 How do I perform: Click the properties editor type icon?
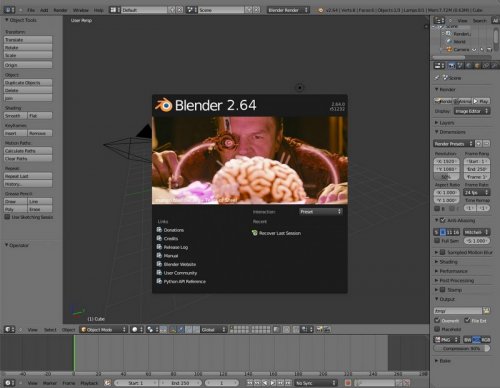[439, 65]
